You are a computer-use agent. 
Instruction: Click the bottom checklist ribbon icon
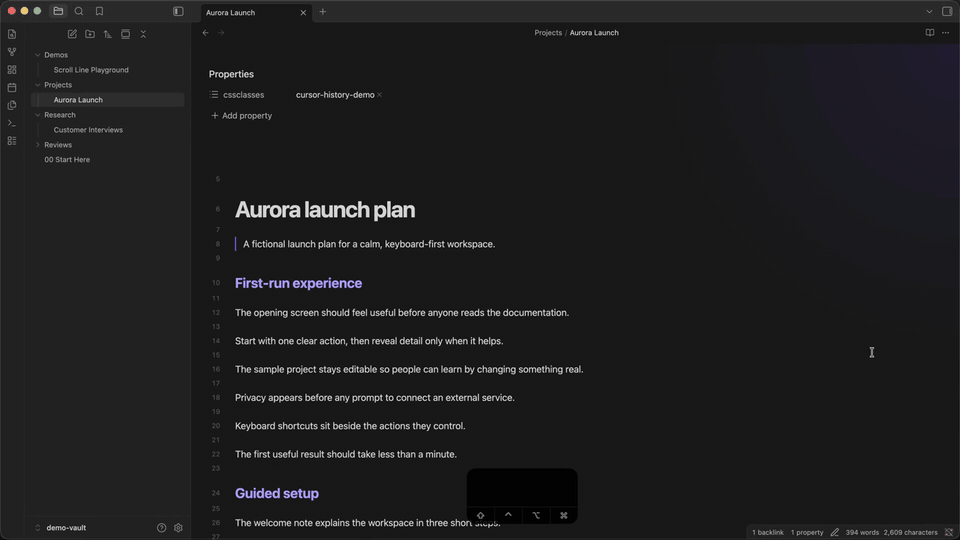click(12, 141)
